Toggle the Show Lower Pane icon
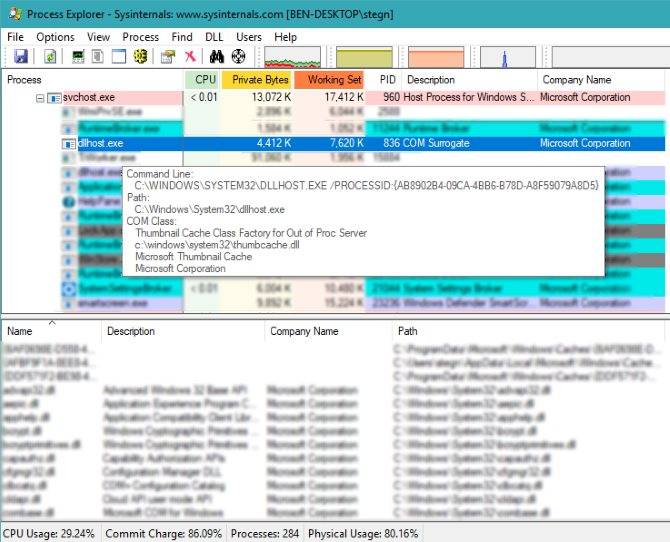Viewport: 670px width, 542px height. tap(119, 56)
